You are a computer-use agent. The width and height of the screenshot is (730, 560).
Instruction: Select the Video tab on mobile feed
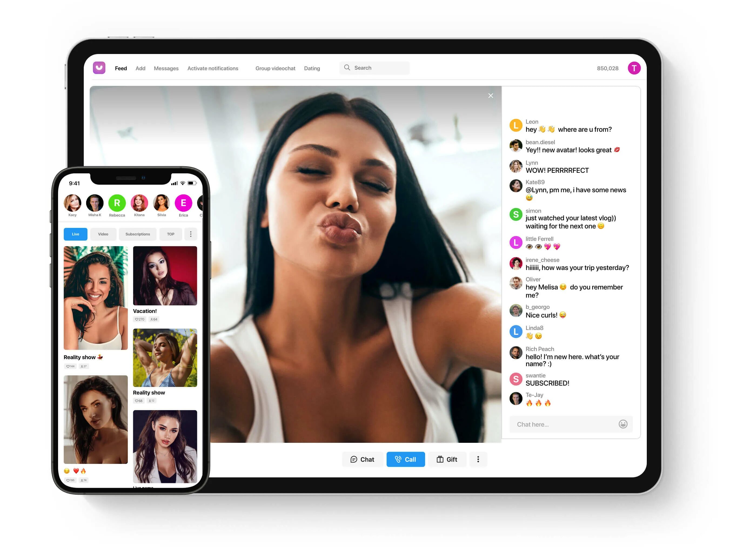(102, 234)
